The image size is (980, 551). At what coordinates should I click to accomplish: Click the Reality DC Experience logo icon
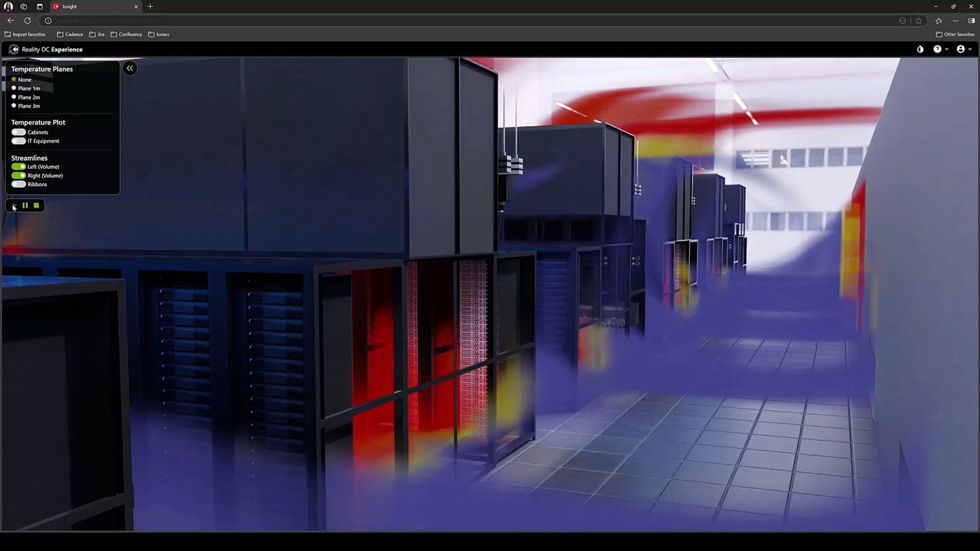click(13, 49)
